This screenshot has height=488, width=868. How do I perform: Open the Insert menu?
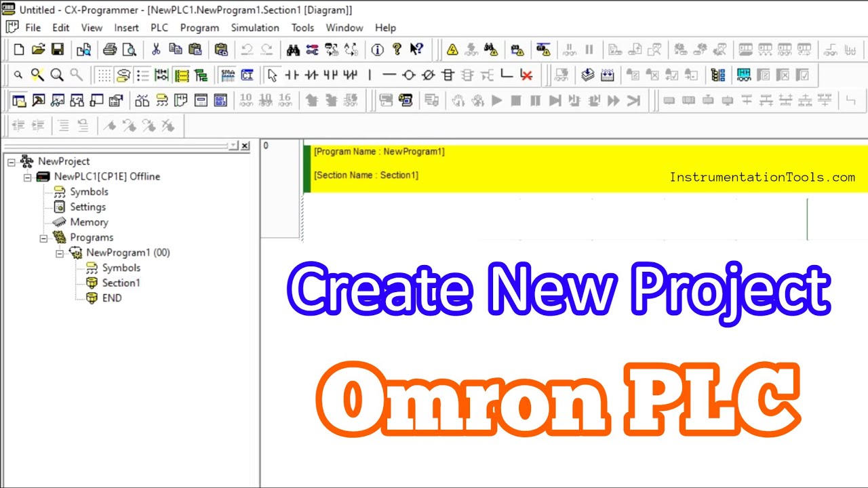[x=126, y=28]
